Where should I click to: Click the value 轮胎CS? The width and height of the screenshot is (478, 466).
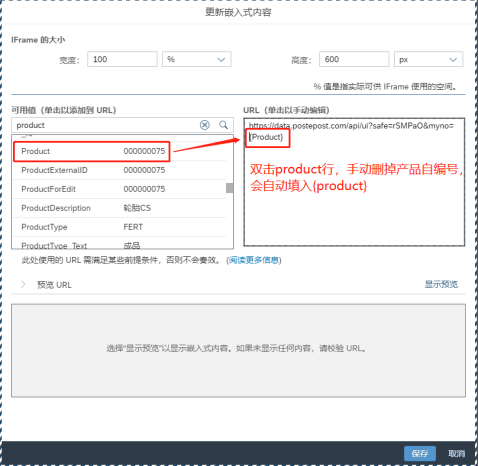point(137,208)
